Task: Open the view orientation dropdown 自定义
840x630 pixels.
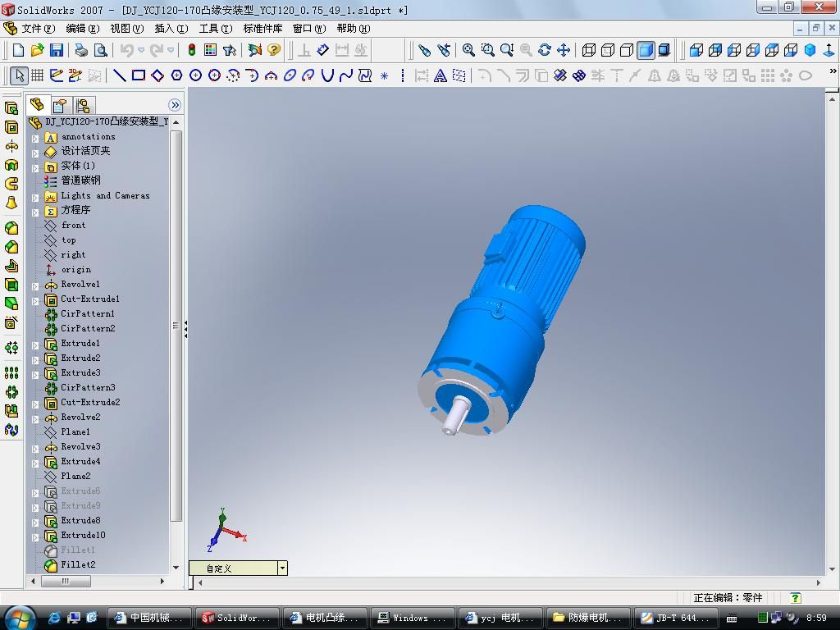Action: click(x=282, y=568)
